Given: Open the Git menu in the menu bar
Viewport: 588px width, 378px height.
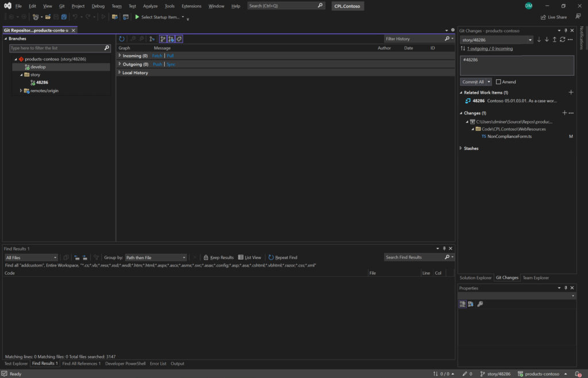Looking at the screenshot, I should [61, 6].
